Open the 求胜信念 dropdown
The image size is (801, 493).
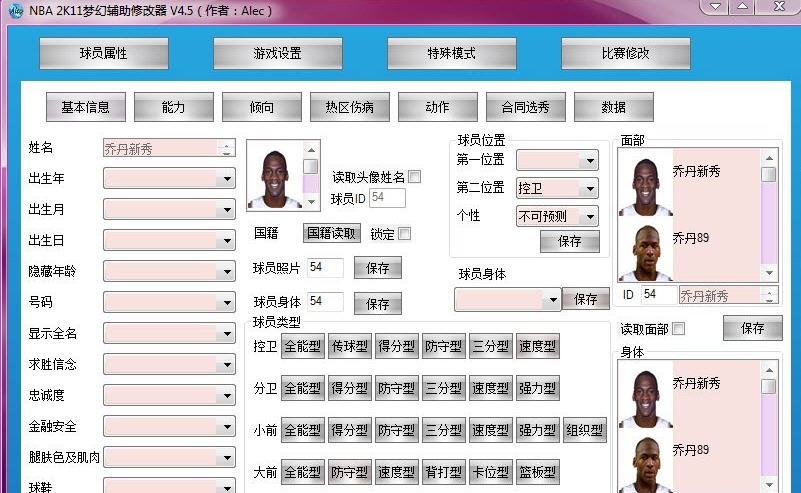[x=170, y=364]
